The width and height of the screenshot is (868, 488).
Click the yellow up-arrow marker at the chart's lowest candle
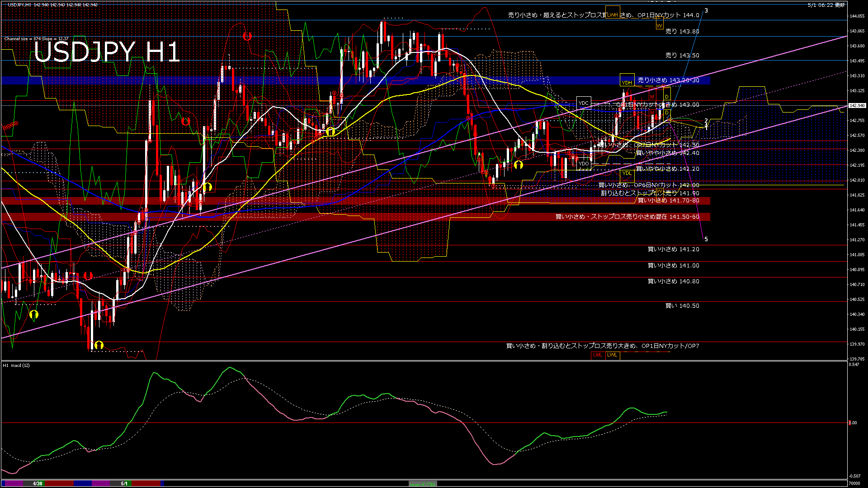[99, 345]
